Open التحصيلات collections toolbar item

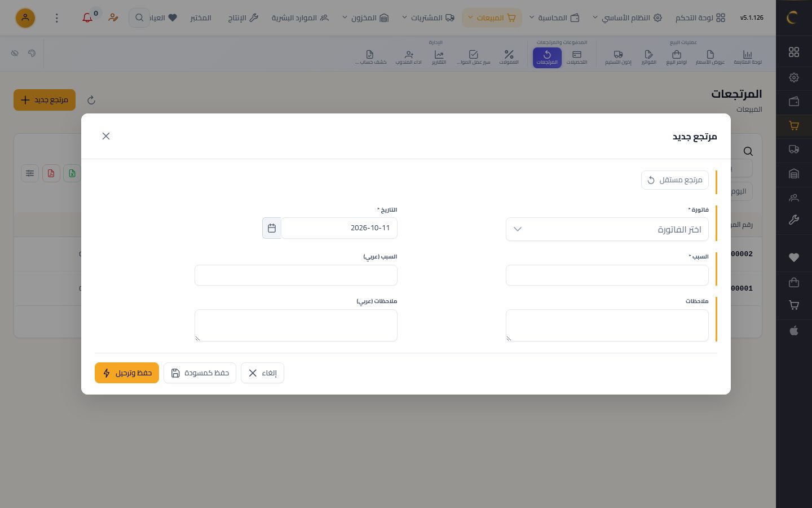pos(576,57)
